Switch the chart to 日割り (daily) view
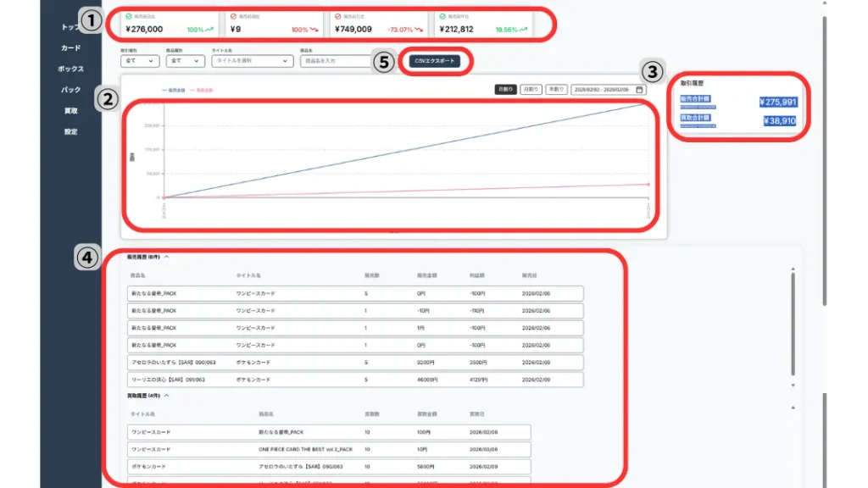 pos(505,90)
